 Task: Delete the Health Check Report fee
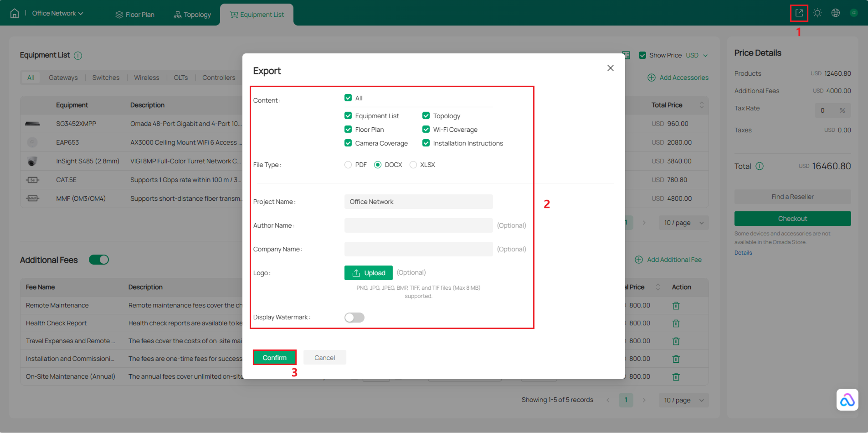(x=675, y=324)
